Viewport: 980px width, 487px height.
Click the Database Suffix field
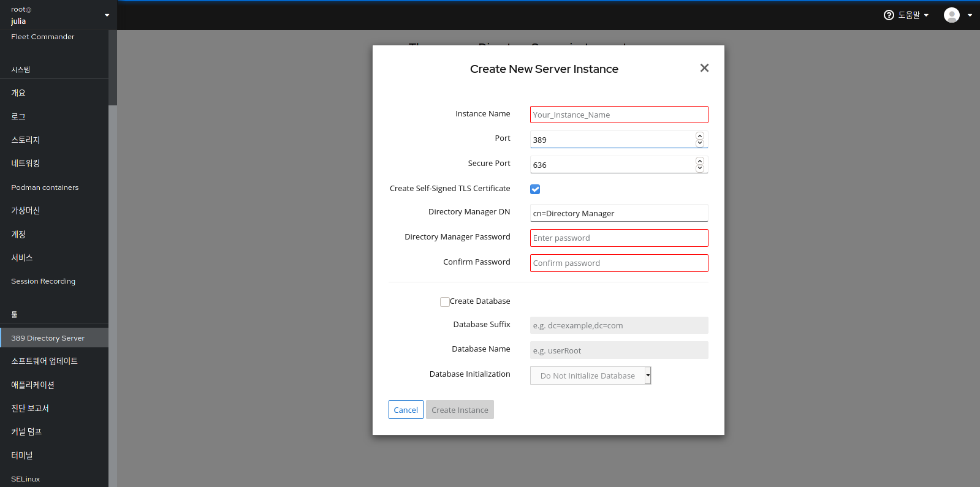click(x=619, y=325)
